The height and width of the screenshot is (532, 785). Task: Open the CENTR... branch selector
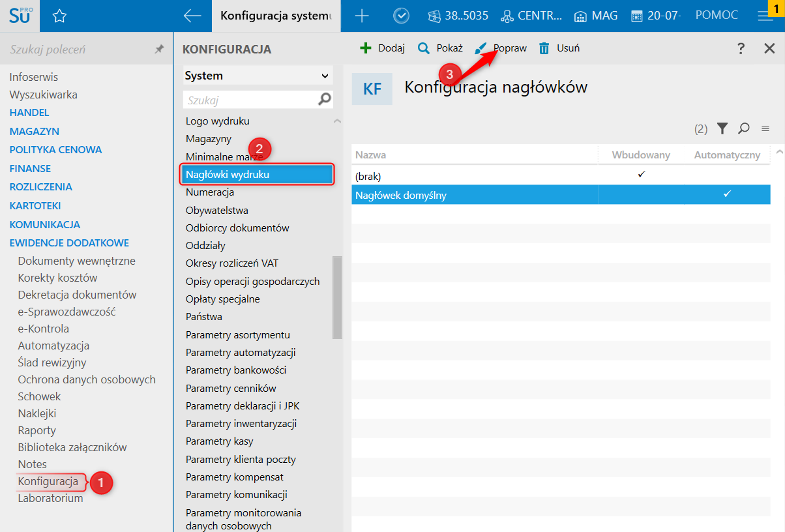(531, 16)
